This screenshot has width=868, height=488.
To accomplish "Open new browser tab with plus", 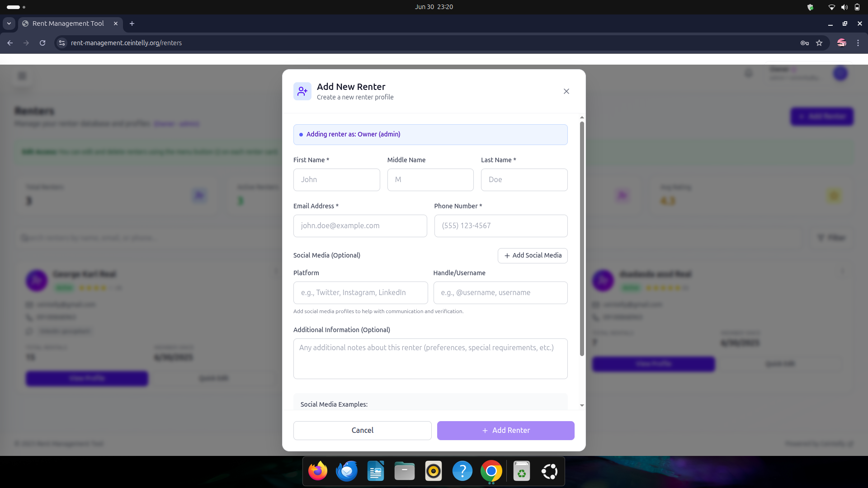I will pos(132,23).
